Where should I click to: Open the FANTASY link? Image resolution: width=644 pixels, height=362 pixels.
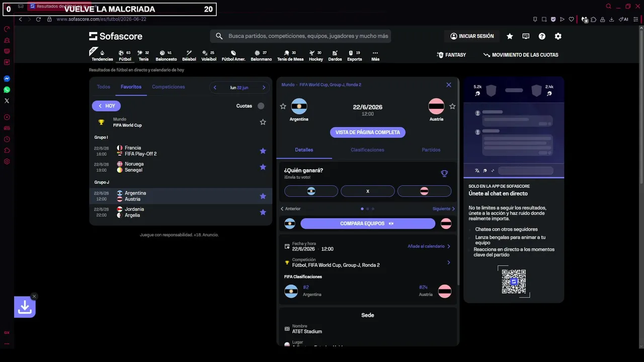click(x=451, y=55)
